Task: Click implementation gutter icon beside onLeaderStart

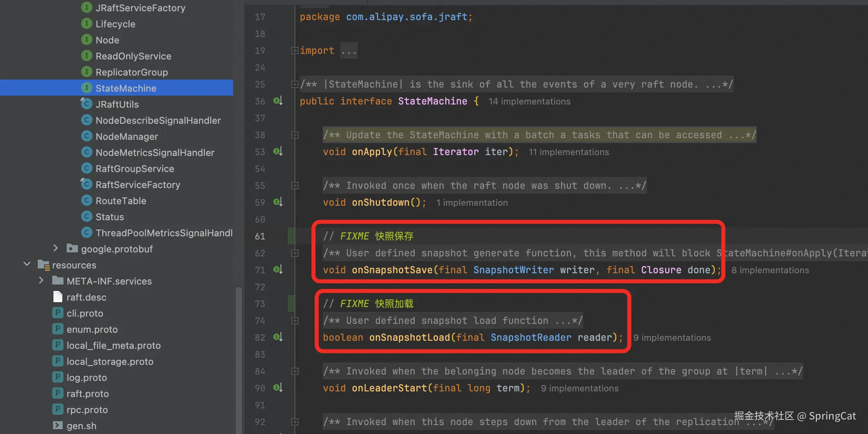Action: click(278, 388)
